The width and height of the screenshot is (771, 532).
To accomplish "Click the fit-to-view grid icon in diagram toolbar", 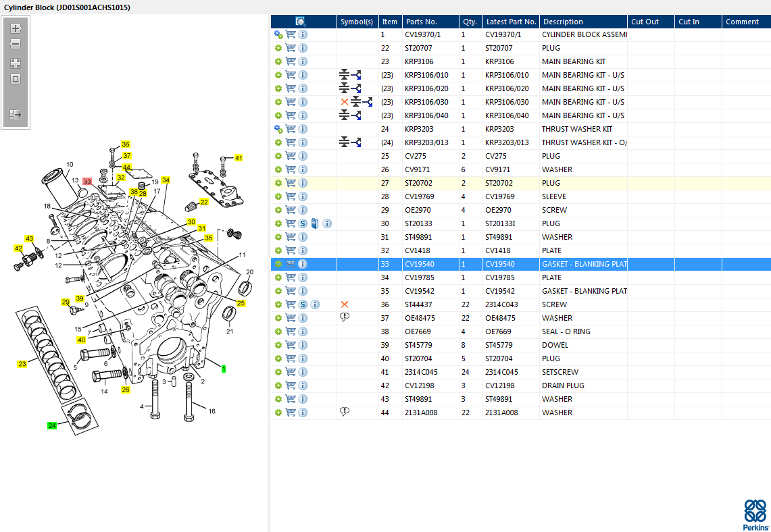I will [16, 63].
